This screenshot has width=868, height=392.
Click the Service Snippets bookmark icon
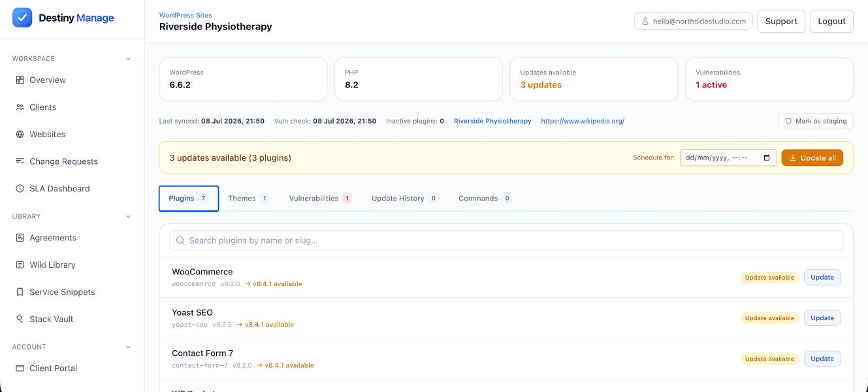click(20, 292)
